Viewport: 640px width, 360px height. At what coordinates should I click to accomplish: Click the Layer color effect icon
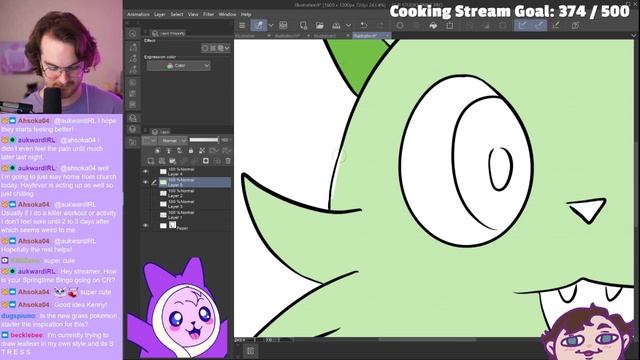click(x=220, y=48)
